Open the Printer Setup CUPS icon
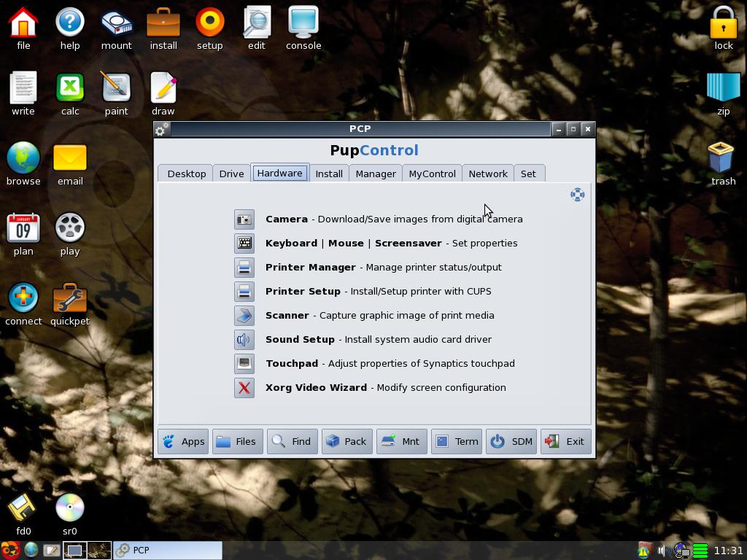 [x=244, y=291]
